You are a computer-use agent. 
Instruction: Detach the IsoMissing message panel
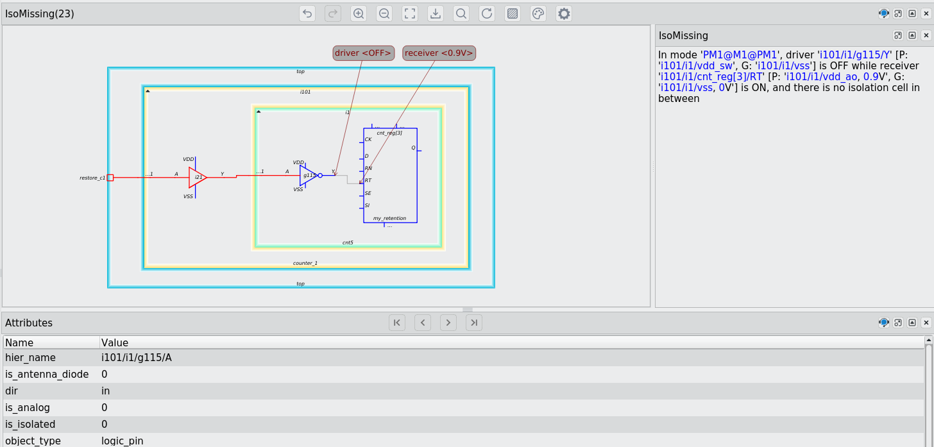tap(898, 36)
